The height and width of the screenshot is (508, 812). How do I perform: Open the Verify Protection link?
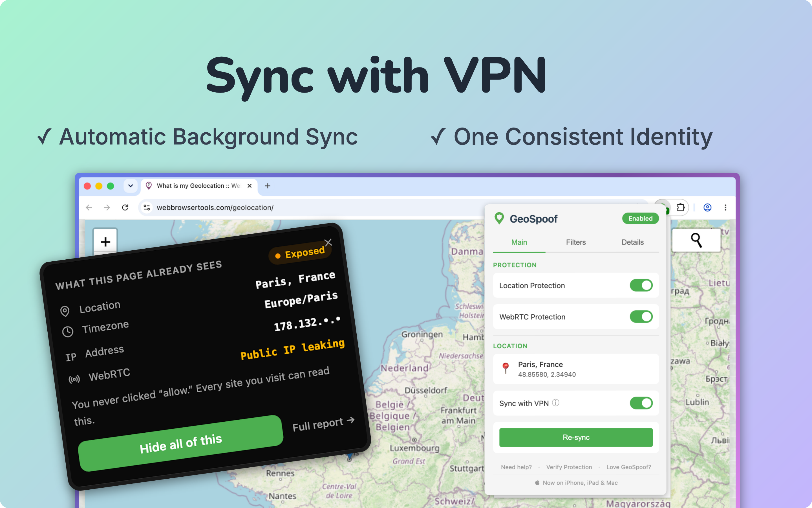pyautogui.click(x=569, y=467)
